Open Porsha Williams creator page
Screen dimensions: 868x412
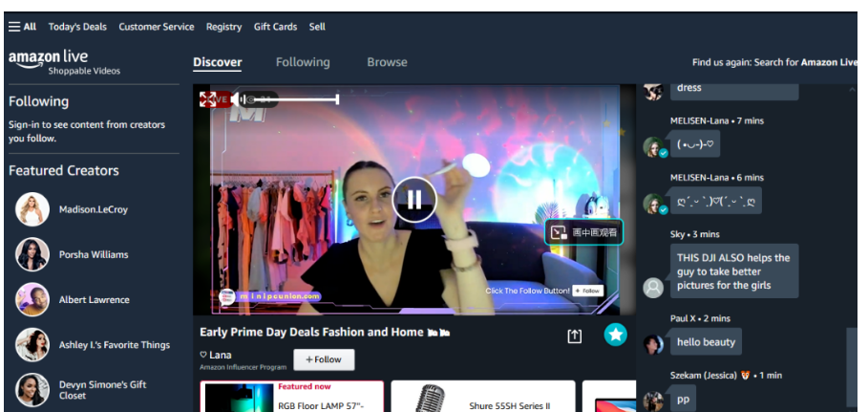click(94, 254)
